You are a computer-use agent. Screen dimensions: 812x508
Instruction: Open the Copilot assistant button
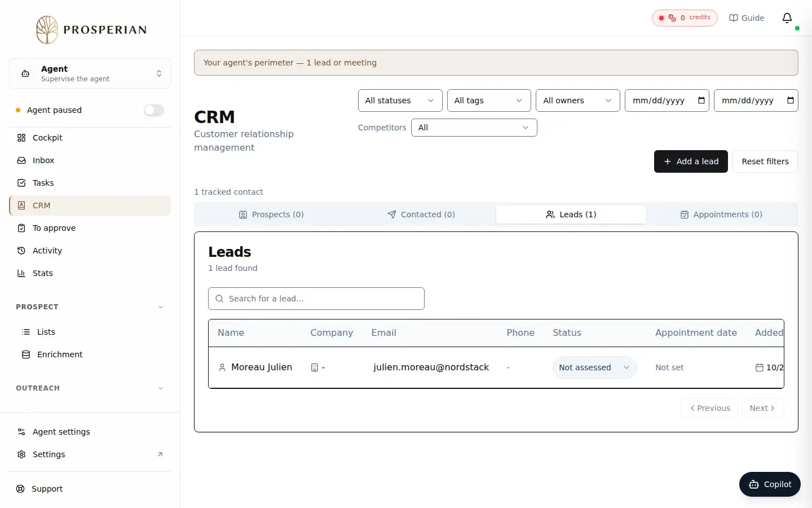[770, 484]
